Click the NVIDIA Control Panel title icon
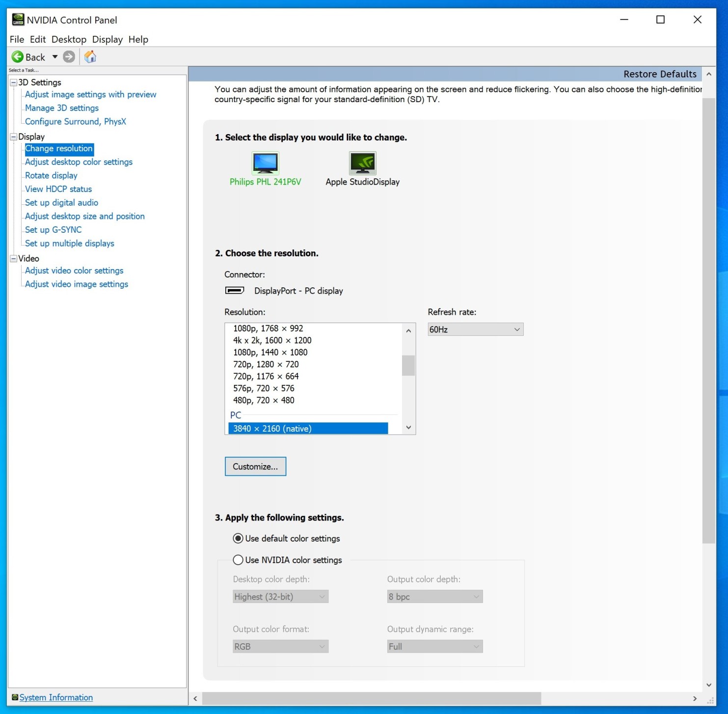The image size is (728, 714). tap(18, 20)
